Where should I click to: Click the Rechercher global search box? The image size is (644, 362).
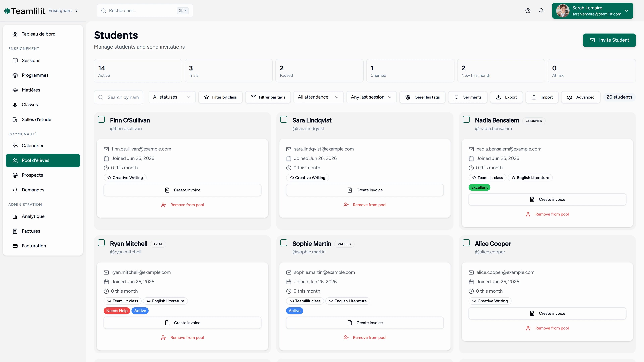(x=145, y=11)
